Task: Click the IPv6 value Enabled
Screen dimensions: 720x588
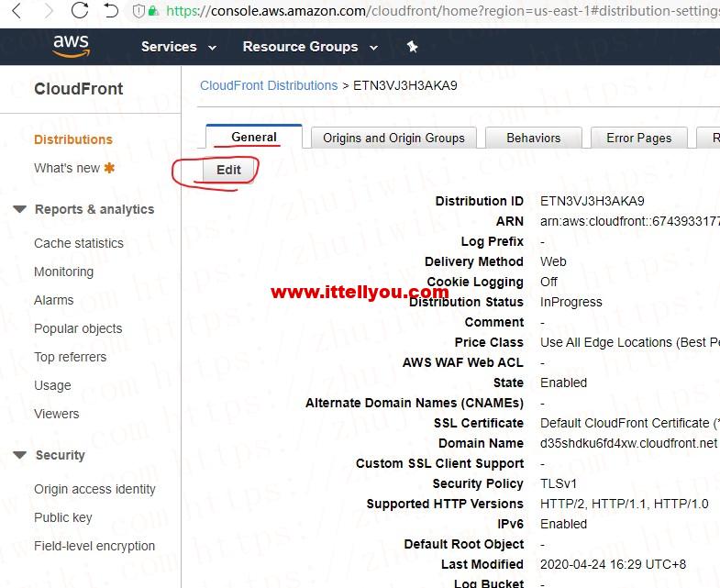Action: [x=563, y=524]
